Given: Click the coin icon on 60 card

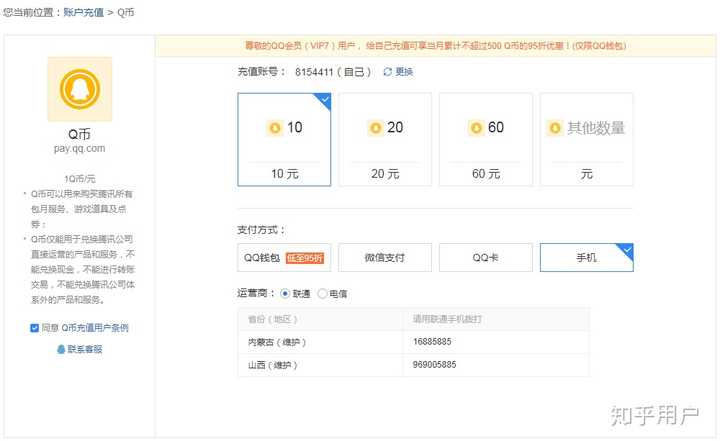Looking at the screenshot, I should pyautogui.click(x=476, y=128).
